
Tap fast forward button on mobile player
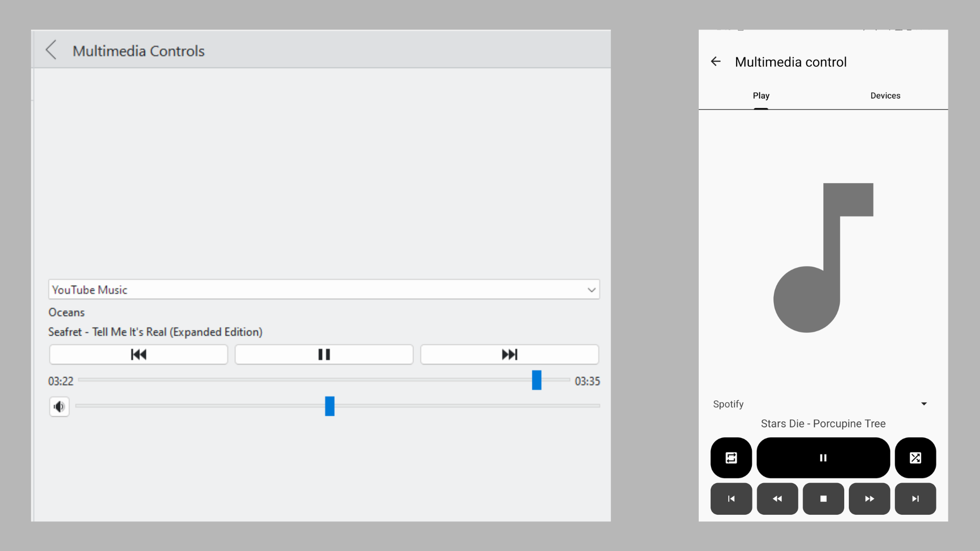click(869, 498)
